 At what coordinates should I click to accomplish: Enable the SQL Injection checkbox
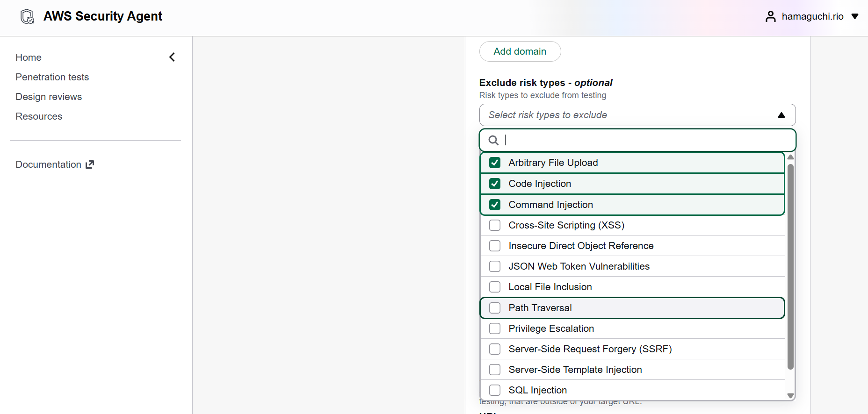point(495,390)
